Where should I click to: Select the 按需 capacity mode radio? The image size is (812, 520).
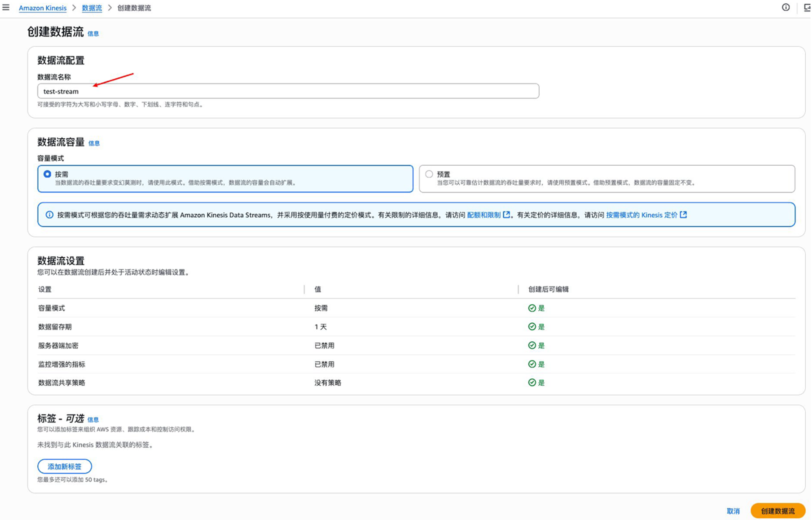(47, 174)
